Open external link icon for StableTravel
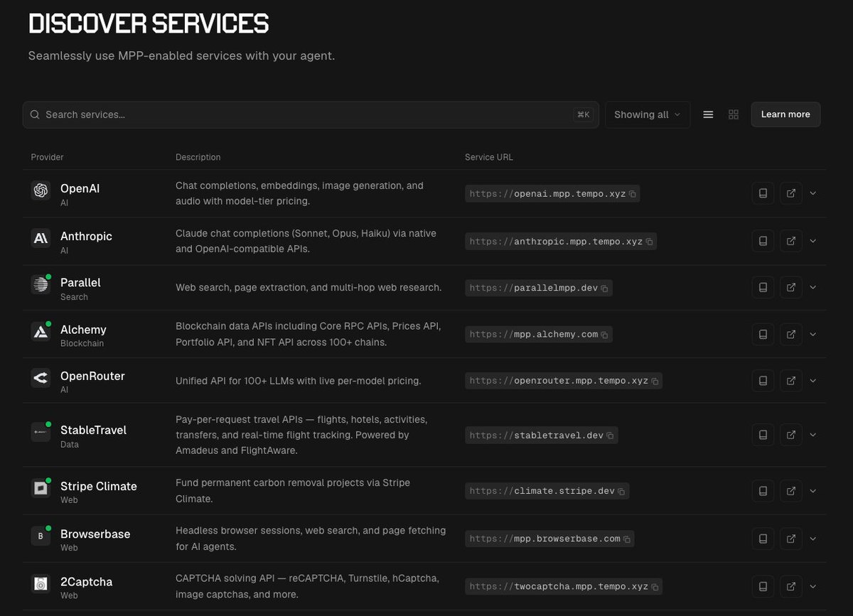The width and height of the screenshot is (853, 616). (x=791, y=435)
